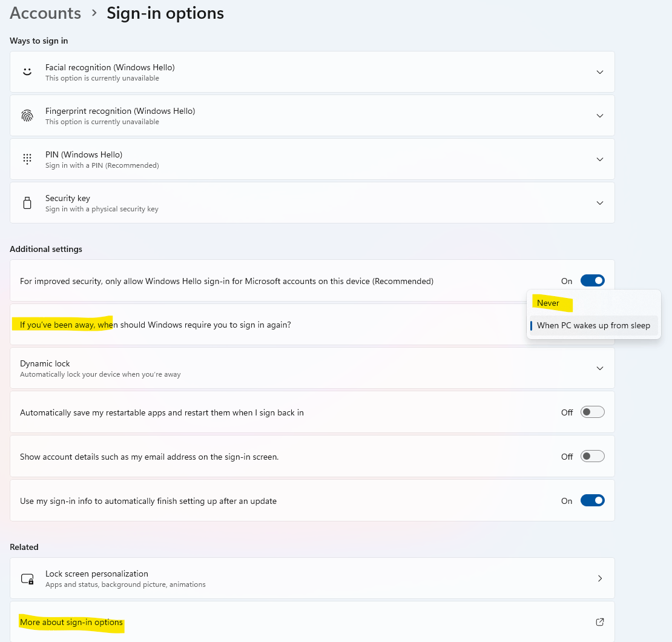Disable use sign-in info after update toggle
Image resolution: width=672 pixels, height=642 pixels.
[x=592, y=500]
